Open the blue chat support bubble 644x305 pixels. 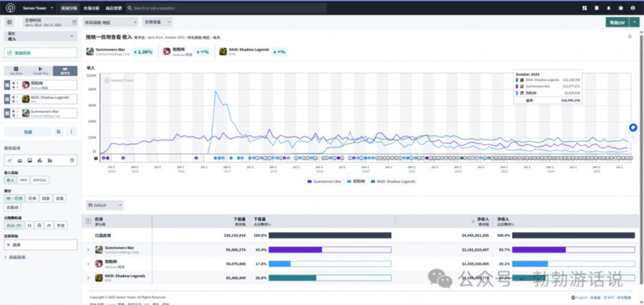pos(633,127)
